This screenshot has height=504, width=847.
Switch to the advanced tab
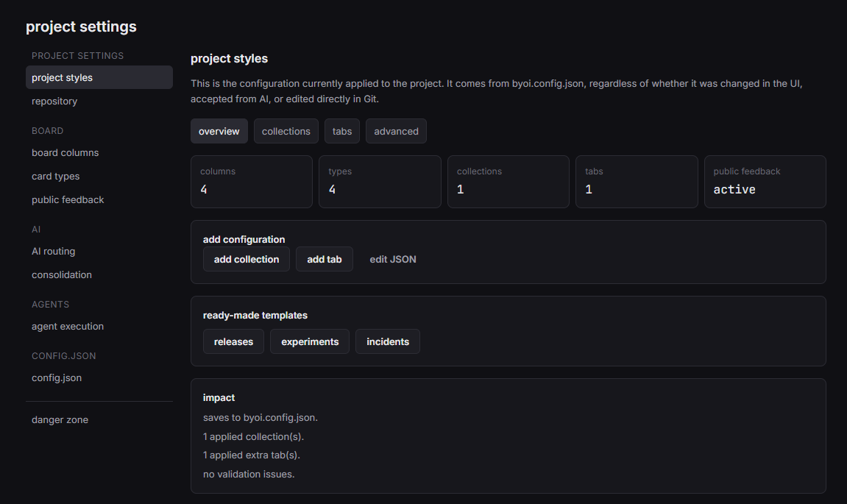pyautogui.click(x=396, y=131)
